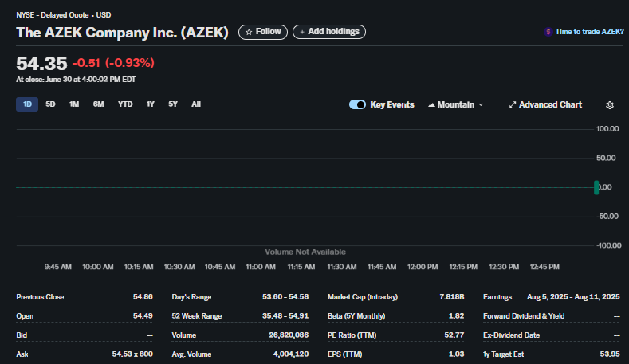Click the 52 Week Range value
Viewport: 629px width, 364px height.
285,316
